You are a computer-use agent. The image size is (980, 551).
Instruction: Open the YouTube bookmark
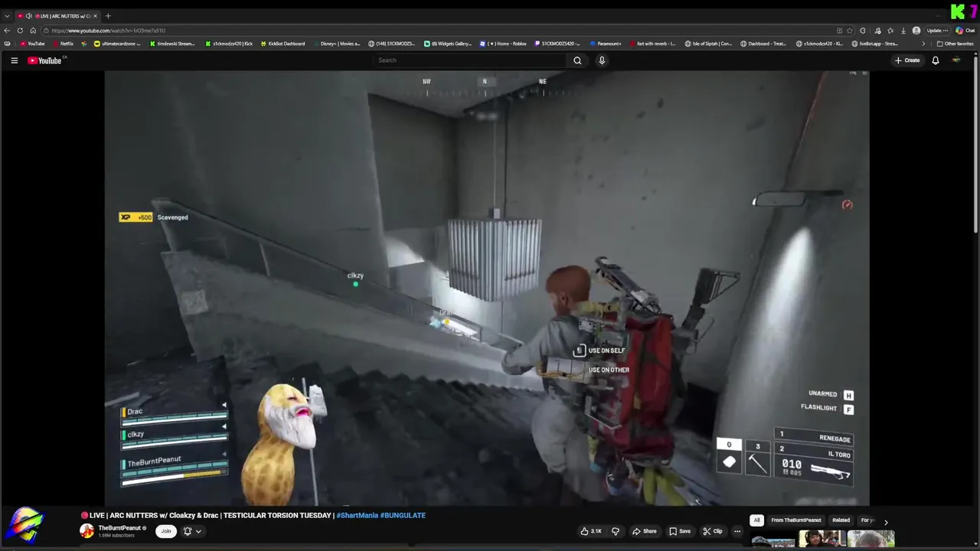tap(32, 44)
